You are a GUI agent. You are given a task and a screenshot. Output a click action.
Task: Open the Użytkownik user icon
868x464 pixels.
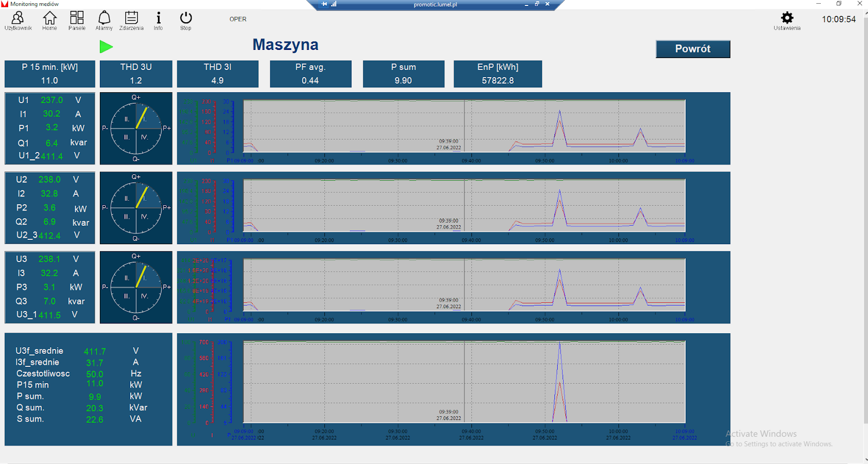pos(18,20)
